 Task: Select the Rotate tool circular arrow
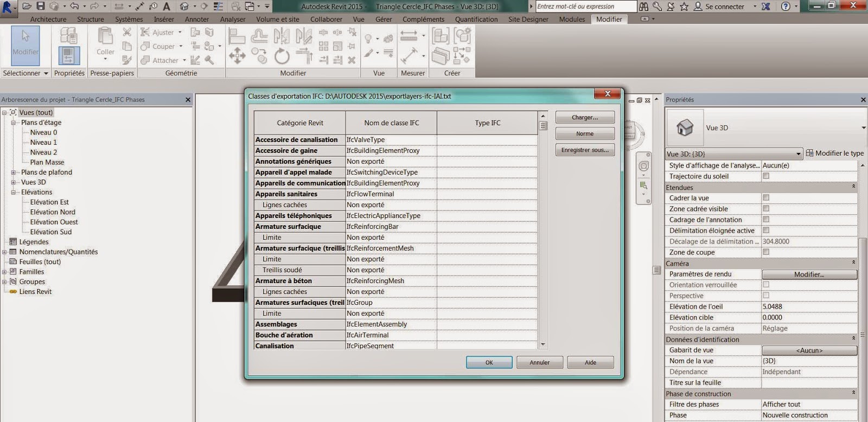282,56
